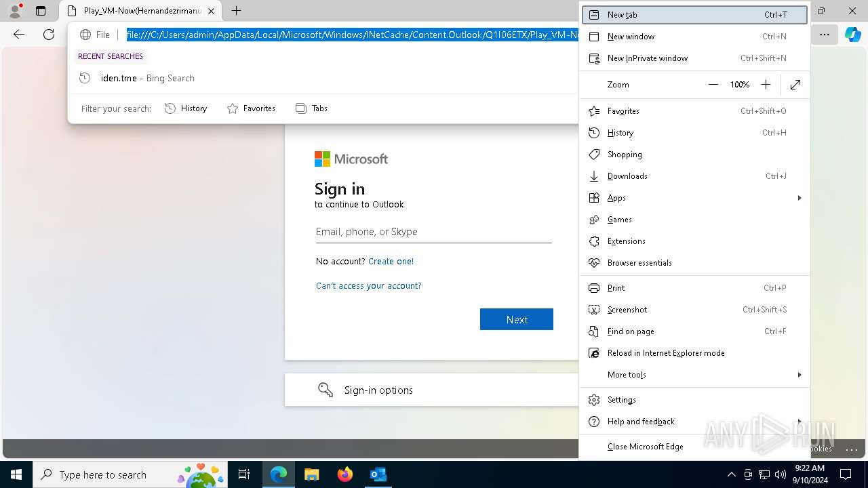Increase zoom with plus button
Viewport: 868px width, 488px height.
pyautogui.click(x=766, y=85)
